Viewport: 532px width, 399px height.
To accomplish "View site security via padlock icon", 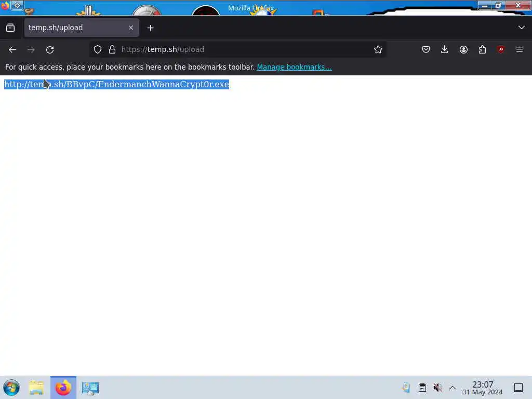I will pyautogui.click(x=112, y=49).
